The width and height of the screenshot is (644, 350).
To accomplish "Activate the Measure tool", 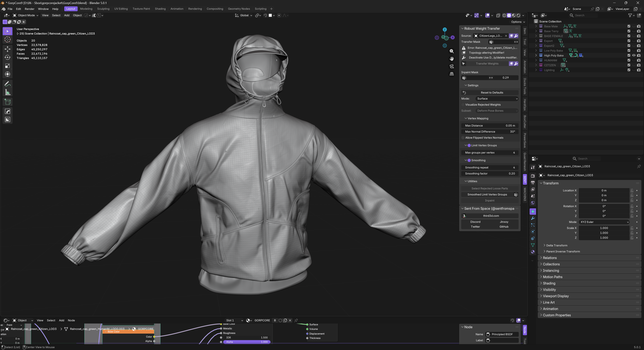I will (8, 92).
